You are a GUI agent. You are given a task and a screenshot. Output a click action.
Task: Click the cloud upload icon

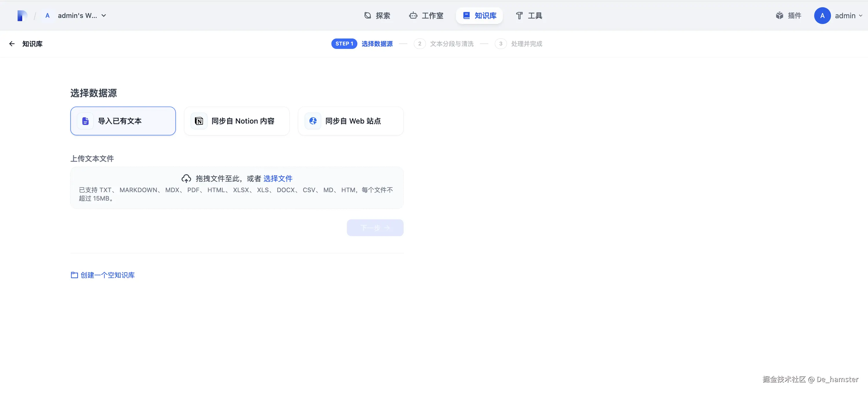[186, 179]
